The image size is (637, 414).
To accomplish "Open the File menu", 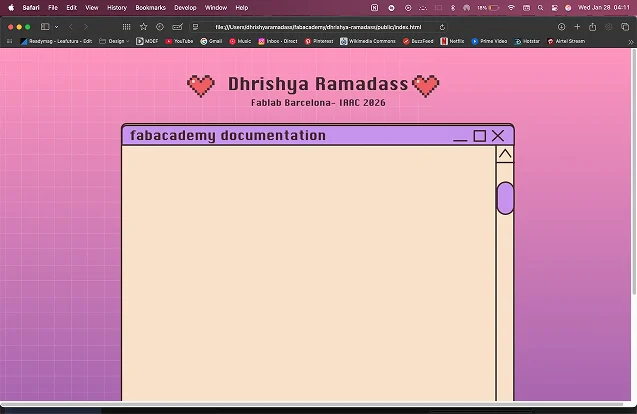I will (53, 7).
